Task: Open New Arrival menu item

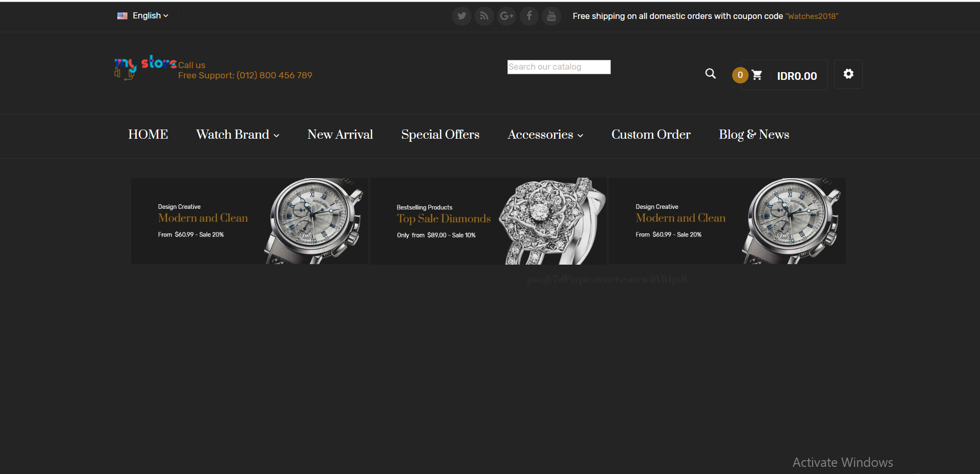Action: [x=340, y=135]
